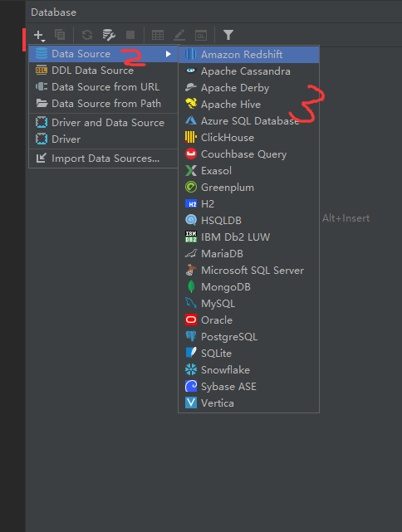
Task: Open Data Source Properties wrench icon
Action: pos(109,35)
